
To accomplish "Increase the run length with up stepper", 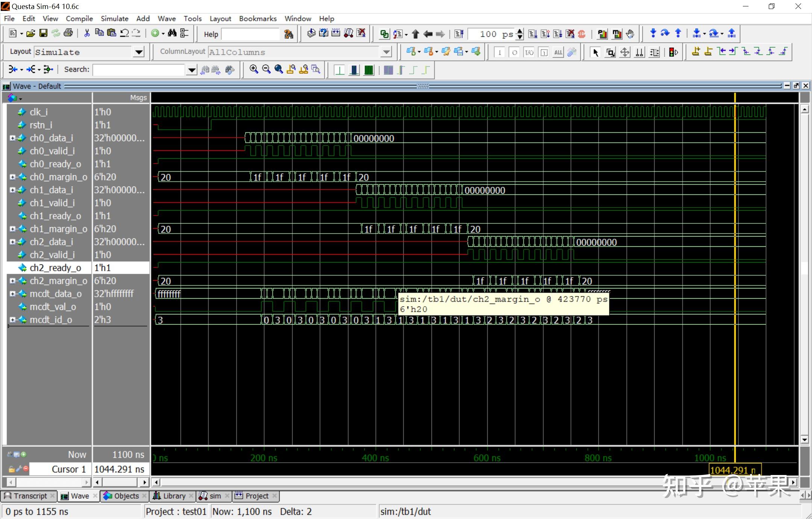I will click(x=520, y=31).
